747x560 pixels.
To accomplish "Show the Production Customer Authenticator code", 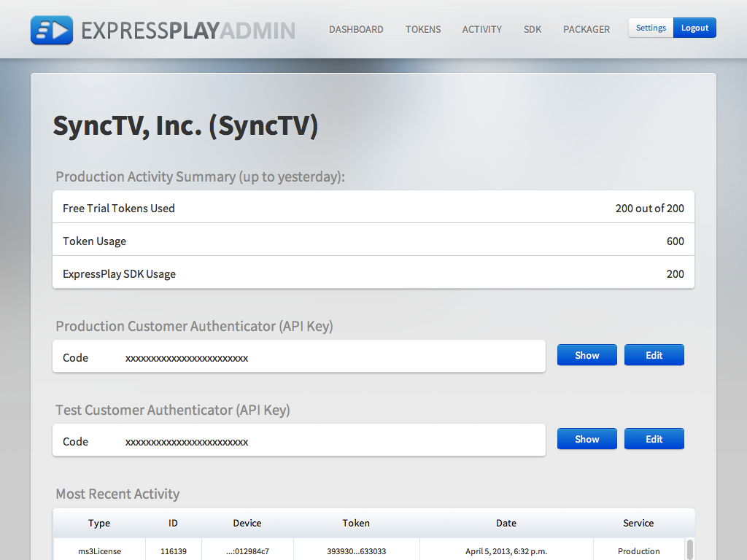I will point(587,355).
